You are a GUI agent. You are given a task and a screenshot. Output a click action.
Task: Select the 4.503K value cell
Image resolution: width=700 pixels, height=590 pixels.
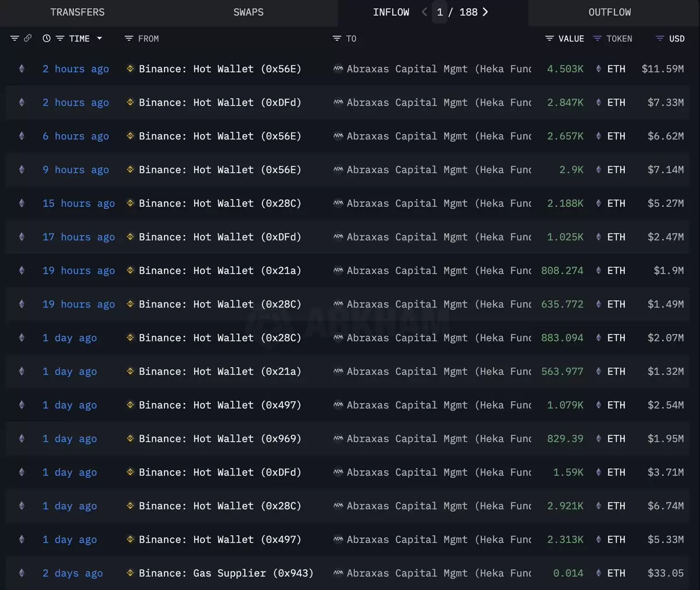point(565,69)
